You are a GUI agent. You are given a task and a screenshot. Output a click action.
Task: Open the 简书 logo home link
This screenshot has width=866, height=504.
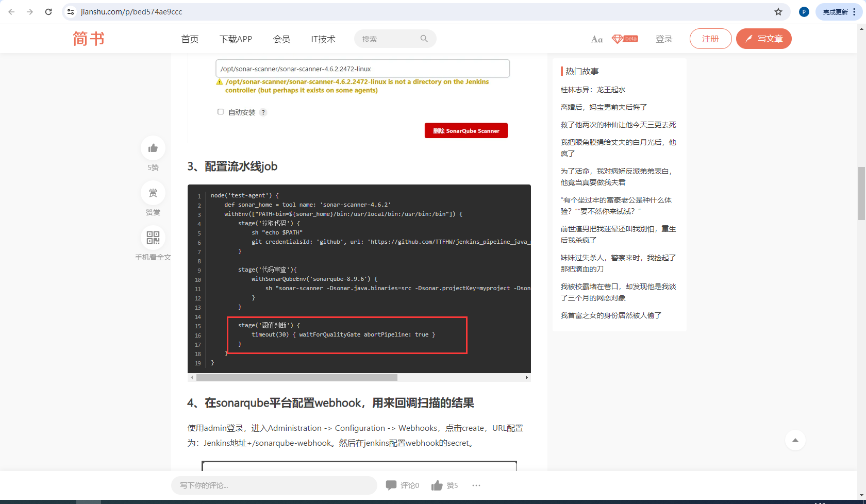[x=89, y=39]
